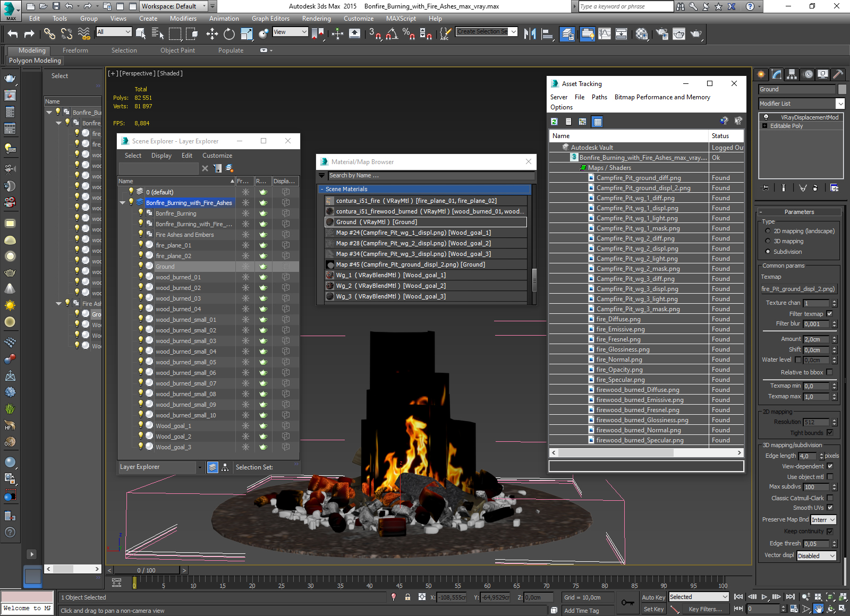Screen dimensions: 850x616
Task: Select the Redo arrow in main toolbar
Action: click(x=29, y=34)
